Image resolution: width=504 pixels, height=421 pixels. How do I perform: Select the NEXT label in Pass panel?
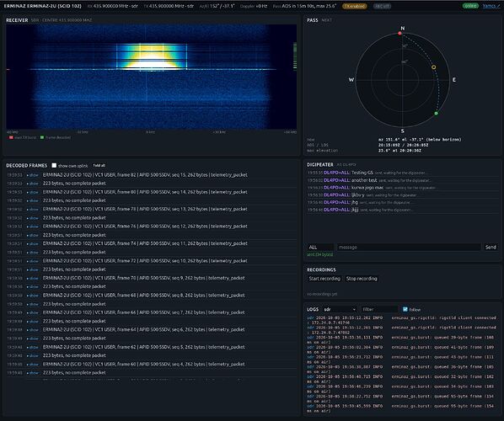point(326,20)
